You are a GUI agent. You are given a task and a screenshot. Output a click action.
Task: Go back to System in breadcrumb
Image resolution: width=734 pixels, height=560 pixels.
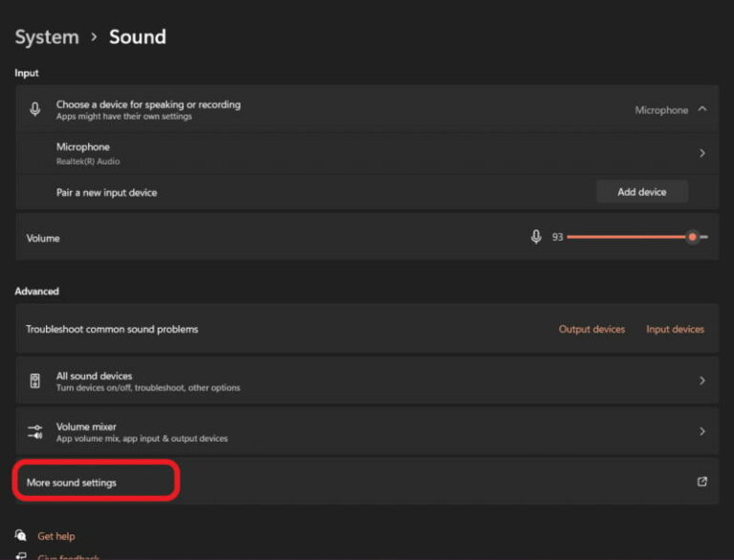pos(47,37)
